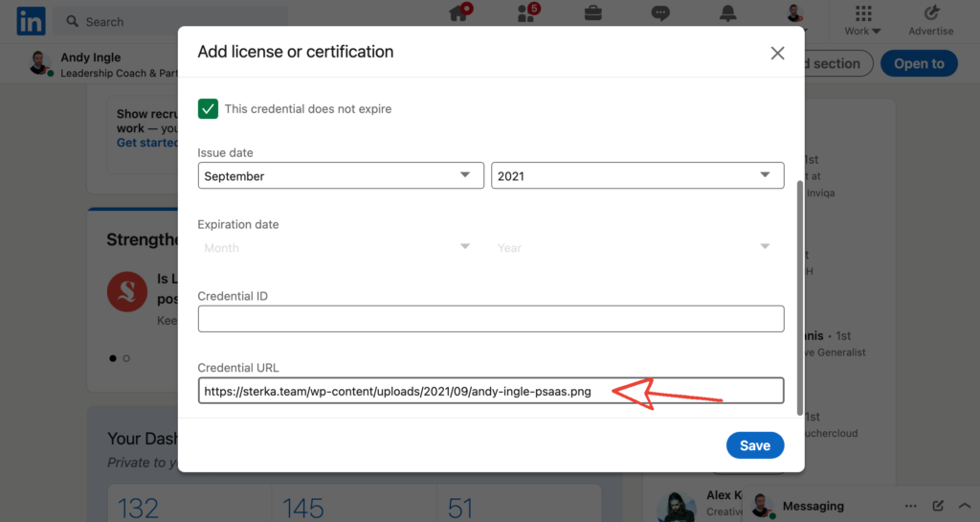Click the Messaging panel avatar

click(x=762, y=506)
